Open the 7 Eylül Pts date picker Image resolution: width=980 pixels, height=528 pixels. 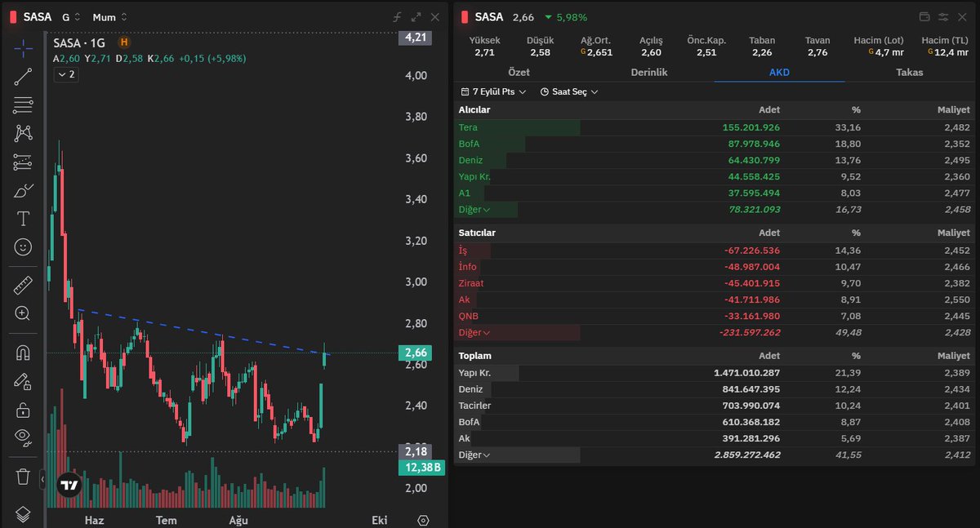tap(493, 92)
